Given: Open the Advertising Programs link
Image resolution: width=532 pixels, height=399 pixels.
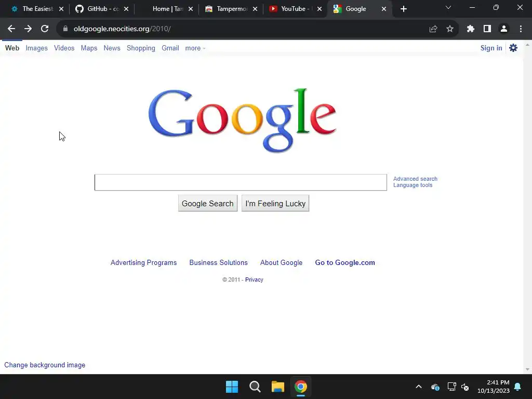Looking at the screenshot, I should 143,262.
